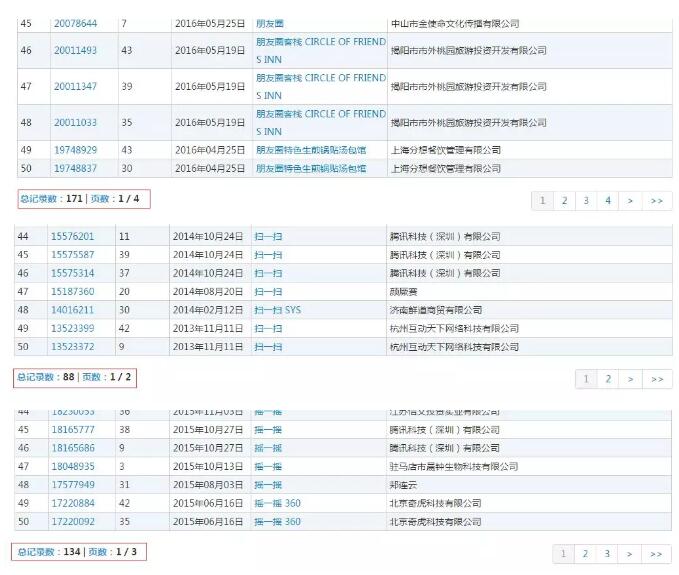Jump to last page in 88-record pagination
Viewport: 679px width, 575px height.
pyautogui.click(x=657, y=379)
